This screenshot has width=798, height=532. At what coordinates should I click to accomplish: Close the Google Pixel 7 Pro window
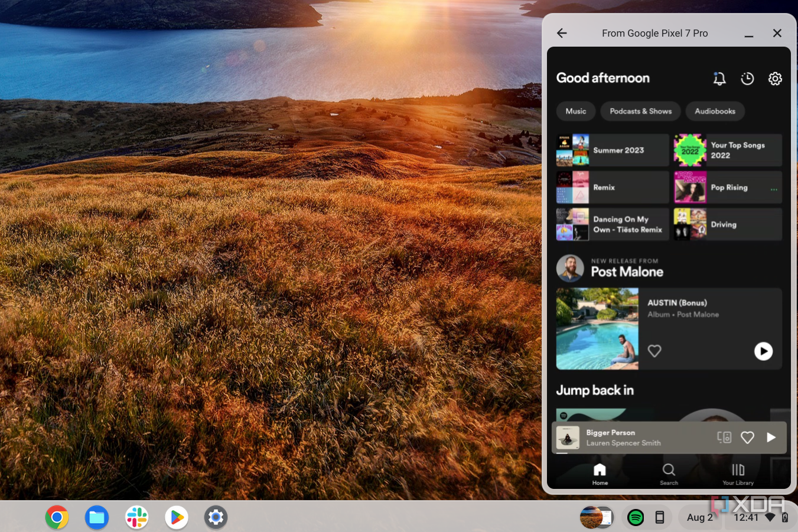point(777,33)
